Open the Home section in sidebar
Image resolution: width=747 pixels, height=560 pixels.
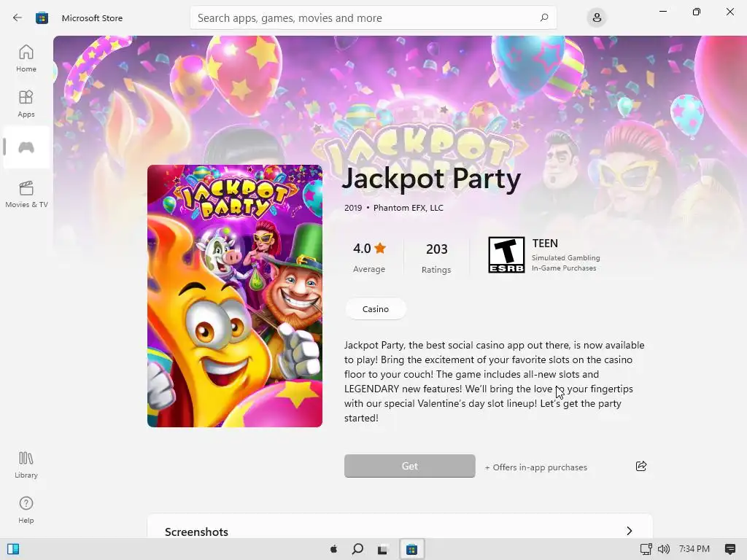26,58
